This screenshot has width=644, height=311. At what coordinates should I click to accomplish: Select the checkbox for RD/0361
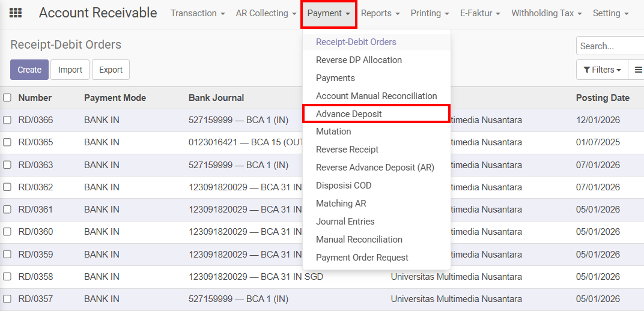point(7,210)
